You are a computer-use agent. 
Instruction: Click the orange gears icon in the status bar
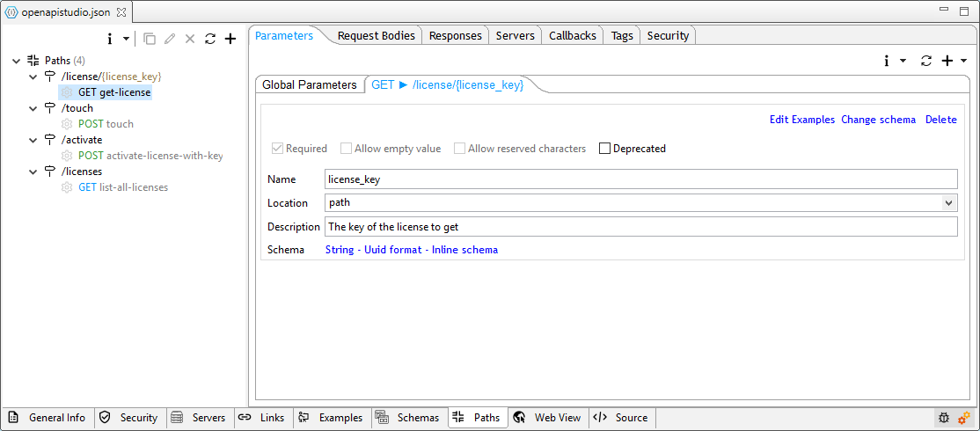(964, 418)
